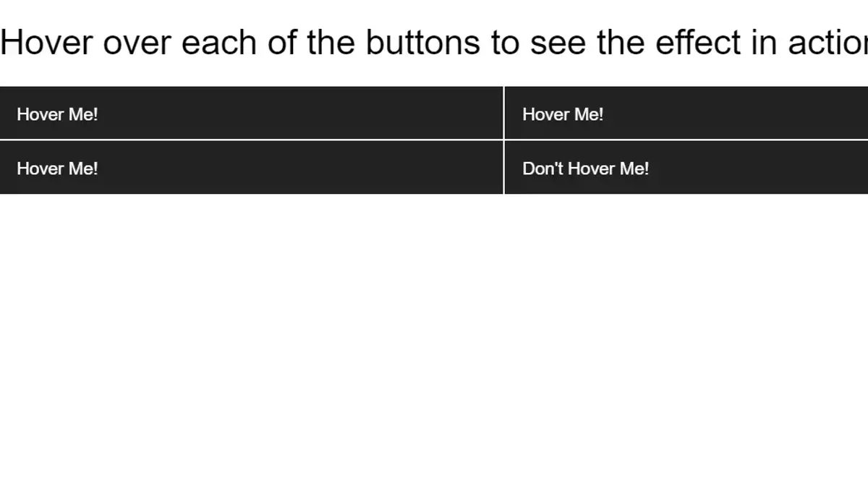Tap the "Hover Me!" text in the second row left button
The height and width of the screenshot is (489, 868).
(57, 169)
